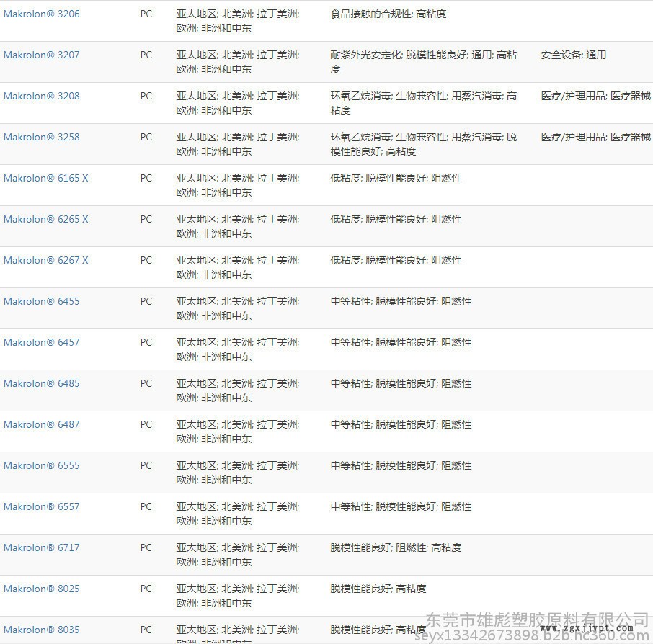Open Makrolon® 6265 X details
Viewport: 653px width, 644px height.
pyautogui.click(x=45, y=219)
